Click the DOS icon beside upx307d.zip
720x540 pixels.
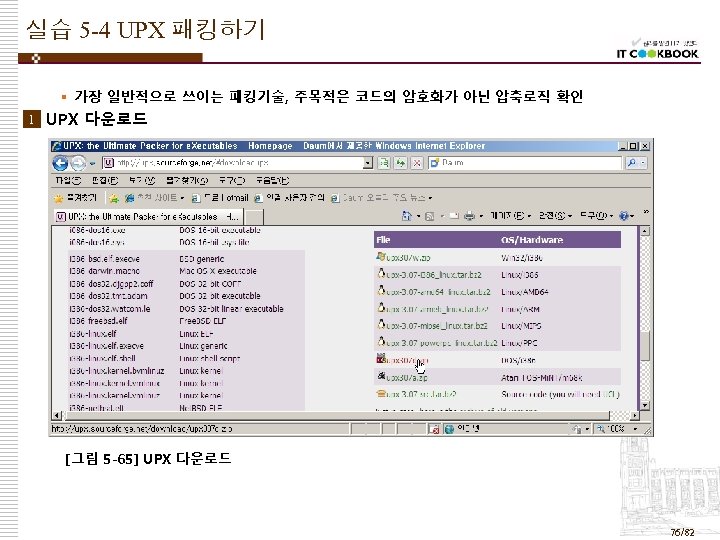click(381, 359)
